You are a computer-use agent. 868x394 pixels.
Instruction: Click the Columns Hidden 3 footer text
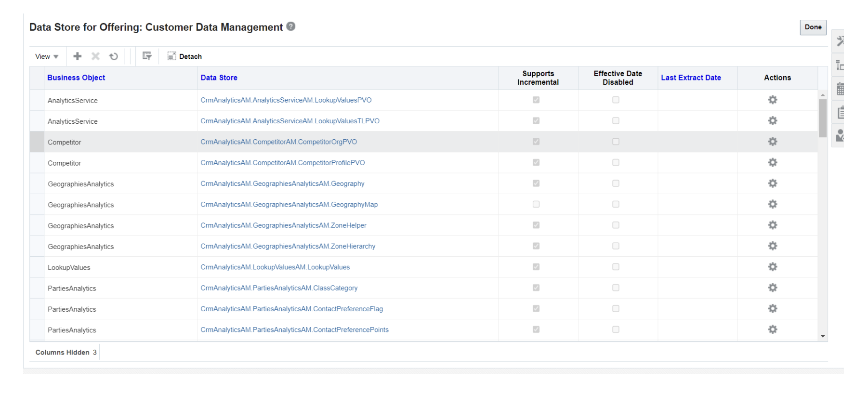[66, 353]
